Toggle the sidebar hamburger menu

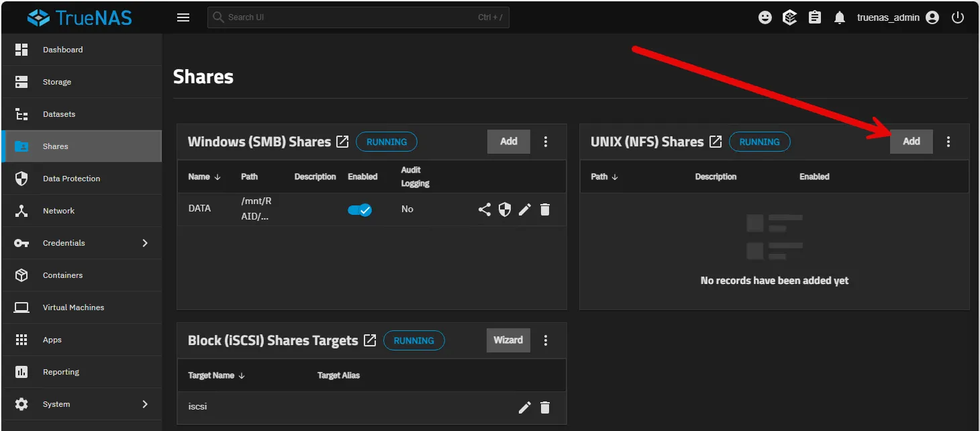pos(183,18)
